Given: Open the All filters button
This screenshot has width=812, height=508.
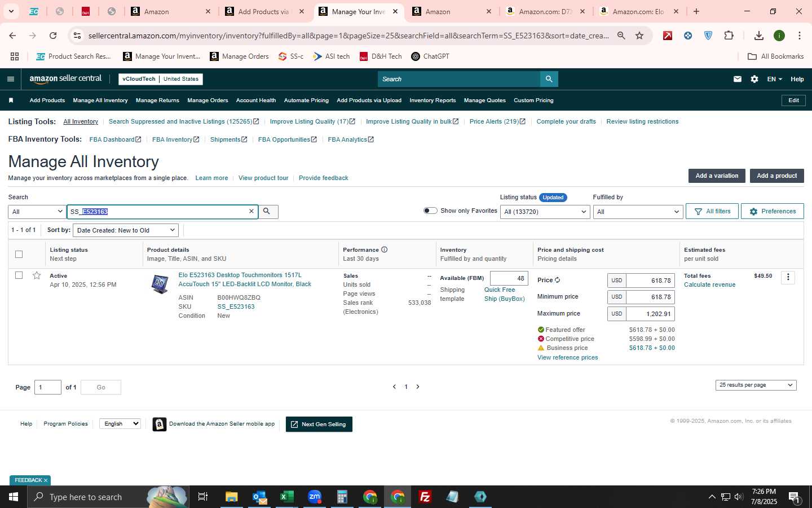Looking at the screenshot, I should click(712, 211).
